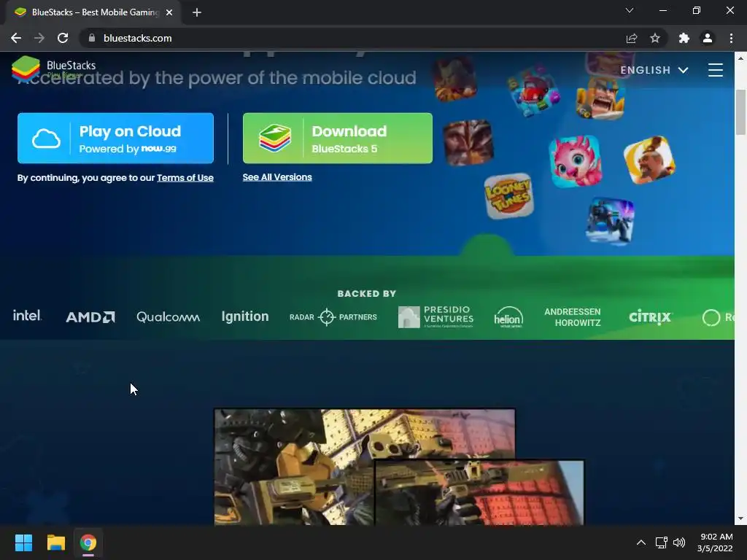This screenshot has height=560, width=747.
Task: Click the robot mech game icon
Action: click(610, 221)
